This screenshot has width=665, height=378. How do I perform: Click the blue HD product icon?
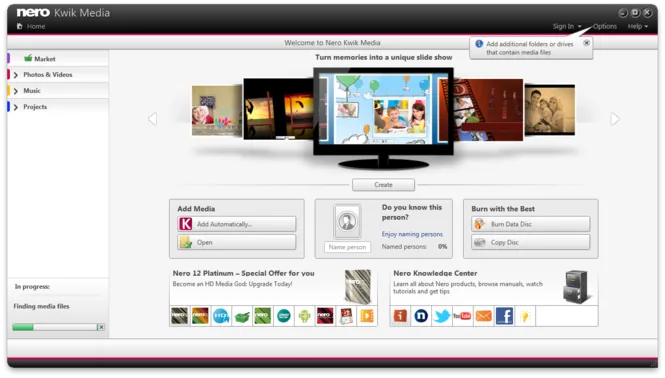(221, 316)
